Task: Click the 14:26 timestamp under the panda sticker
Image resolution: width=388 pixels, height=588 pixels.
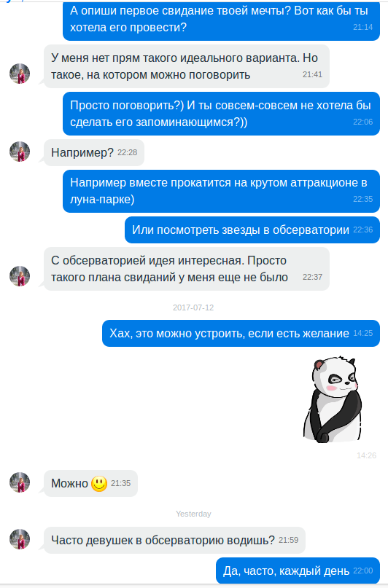Action: click(366, 455)
